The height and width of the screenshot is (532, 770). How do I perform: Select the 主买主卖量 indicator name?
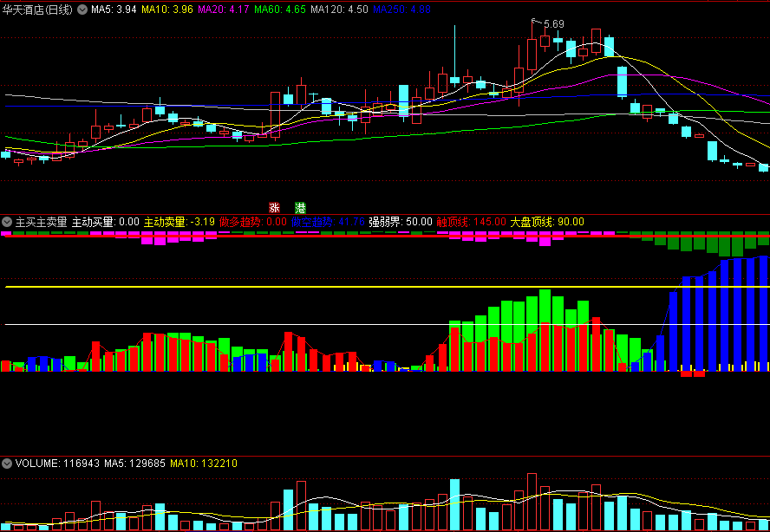(x=42, y=222)
